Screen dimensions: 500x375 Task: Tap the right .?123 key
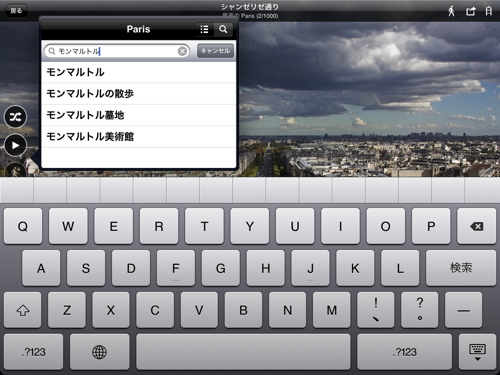point(404,352)
